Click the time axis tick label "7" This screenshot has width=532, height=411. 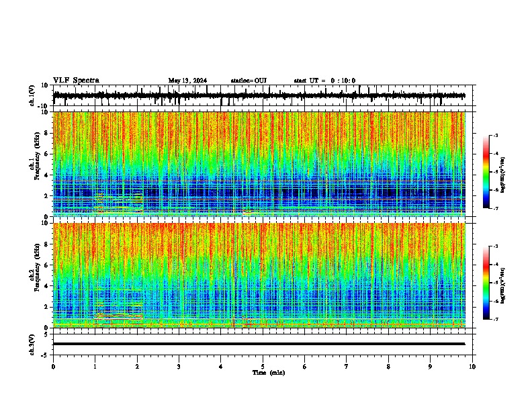pos(347,367)
